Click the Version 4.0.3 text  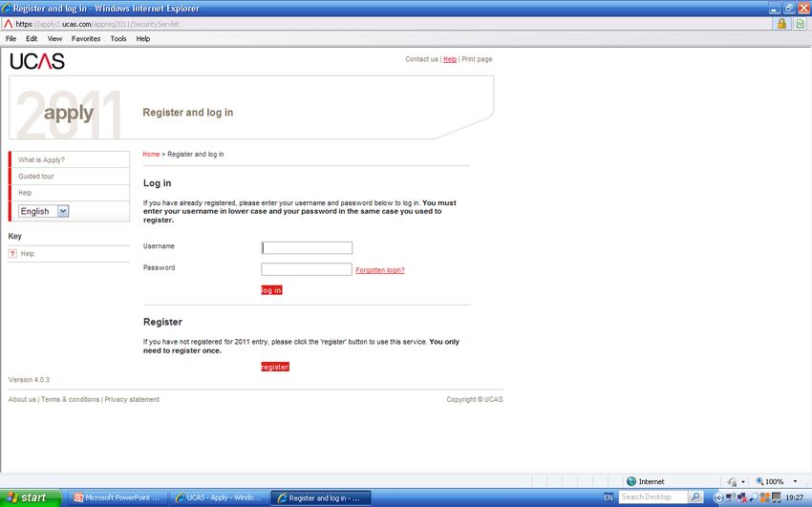[x=29, y=380]
